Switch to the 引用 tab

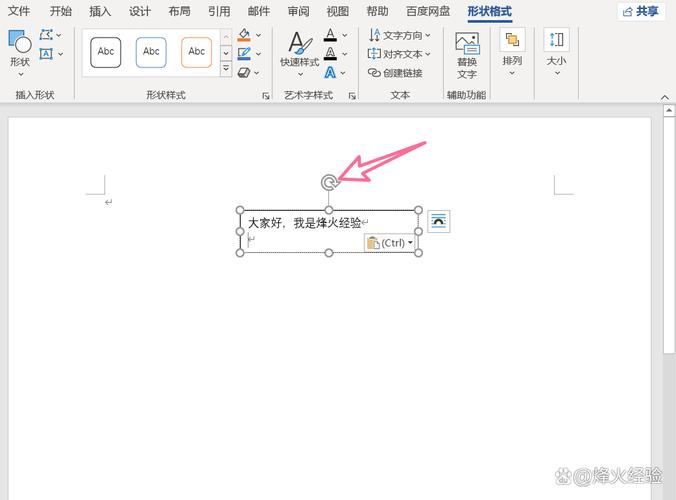click(x=219, y=11)
